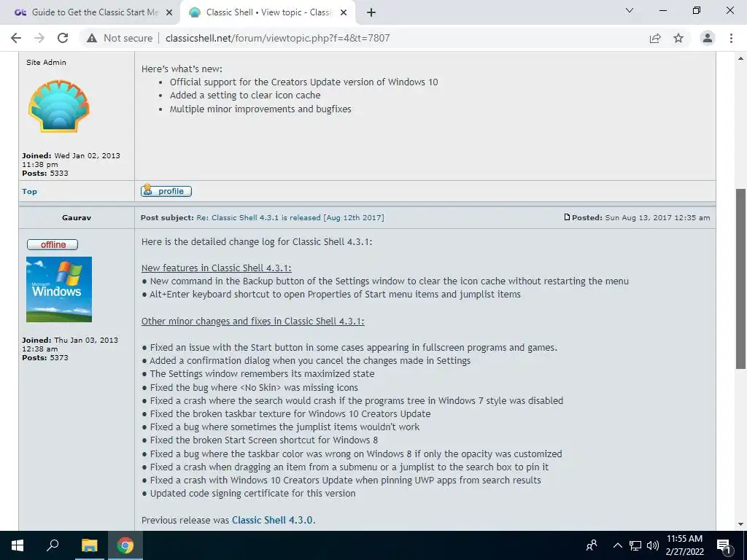This screenshot has width=747, height=560.
Task: Click the offline status badge for Gaurav
Action: 53,245
